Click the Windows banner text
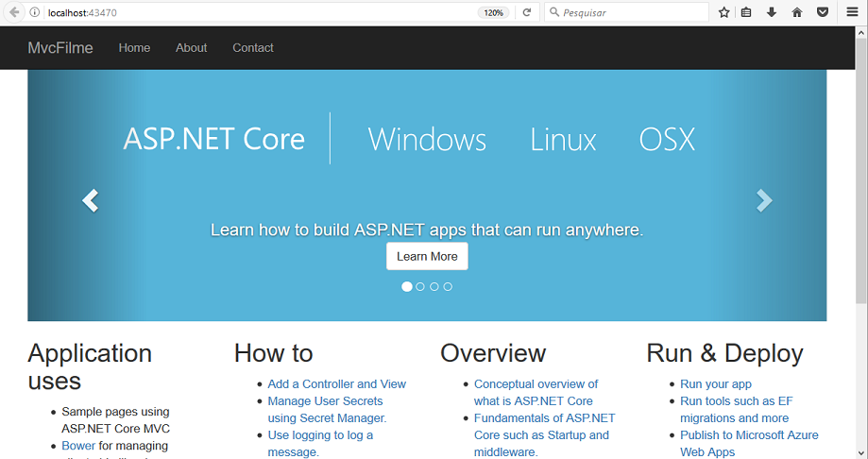The image size is (868, 459). click(x=427, y=139)
